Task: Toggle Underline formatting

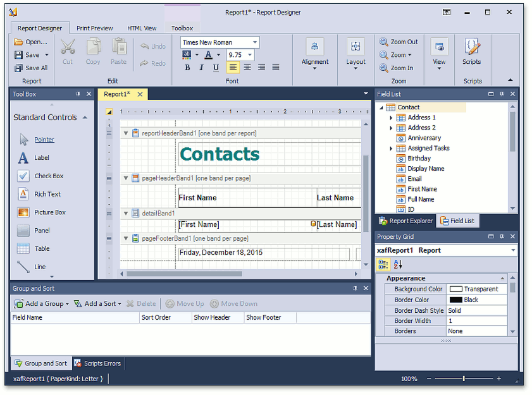Action: coord(216,68)
